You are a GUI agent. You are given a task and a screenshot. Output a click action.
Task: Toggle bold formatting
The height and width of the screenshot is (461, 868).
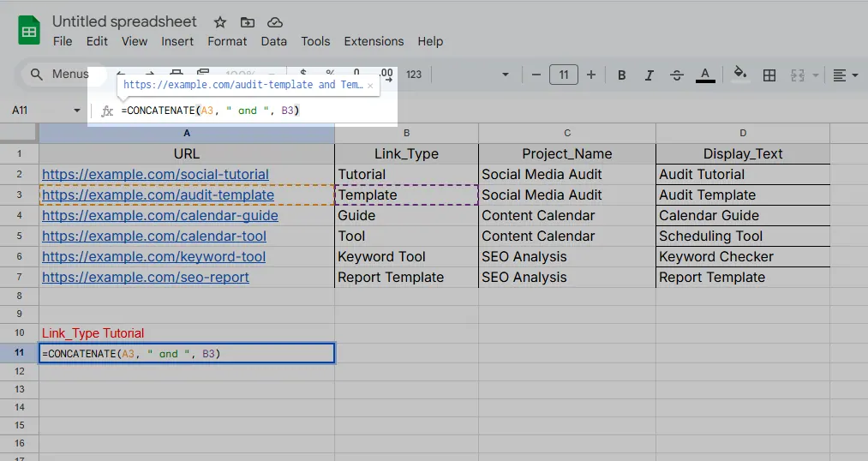click(622, 75)
